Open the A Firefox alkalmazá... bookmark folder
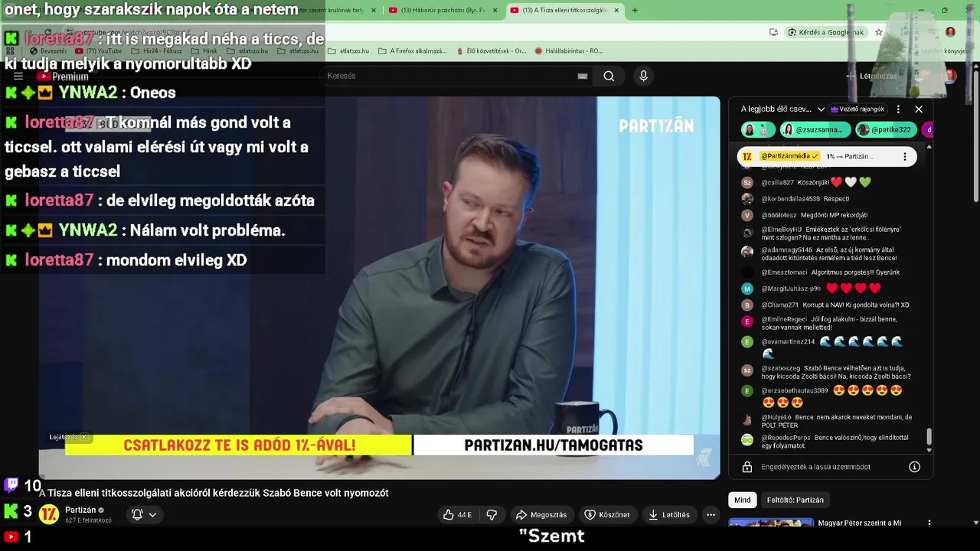This screenshot has width=980, height=551. point(412,51)
